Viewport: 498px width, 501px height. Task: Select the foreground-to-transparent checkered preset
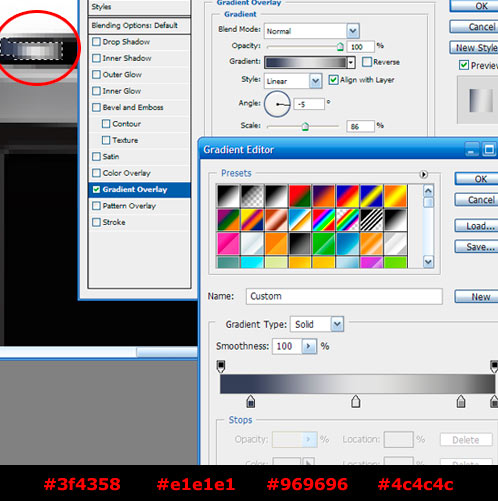252,196
